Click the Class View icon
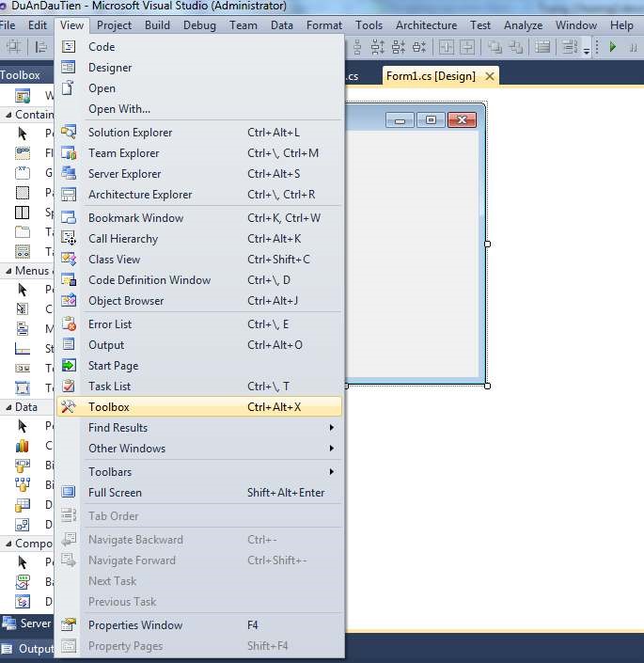Viewport: 644px width, 663px height. point(69,260)
